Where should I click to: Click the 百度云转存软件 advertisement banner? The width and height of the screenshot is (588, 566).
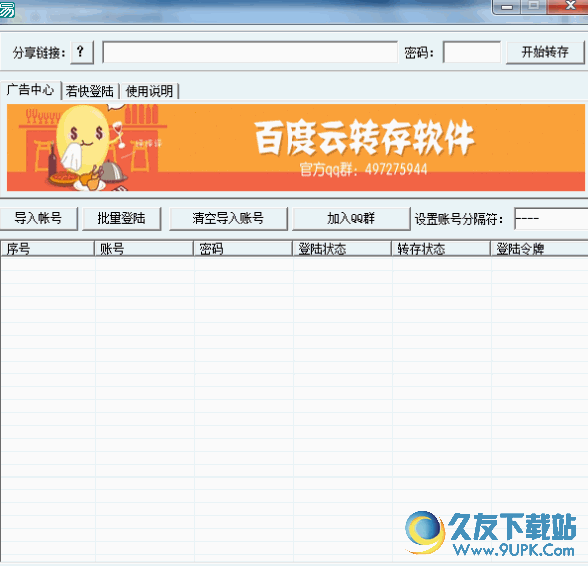click(296, 147)
